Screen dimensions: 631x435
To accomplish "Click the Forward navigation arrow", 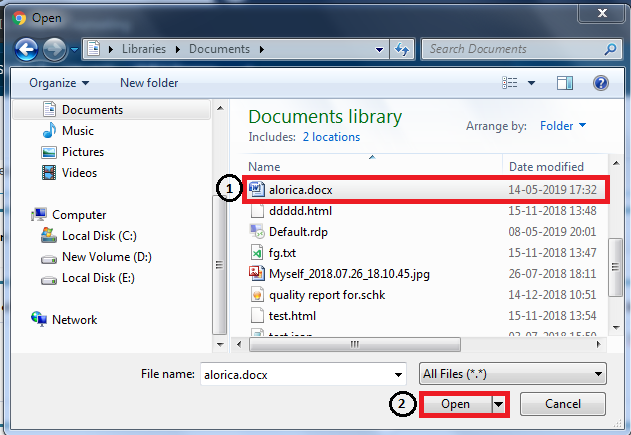I will tap(54, 50).
